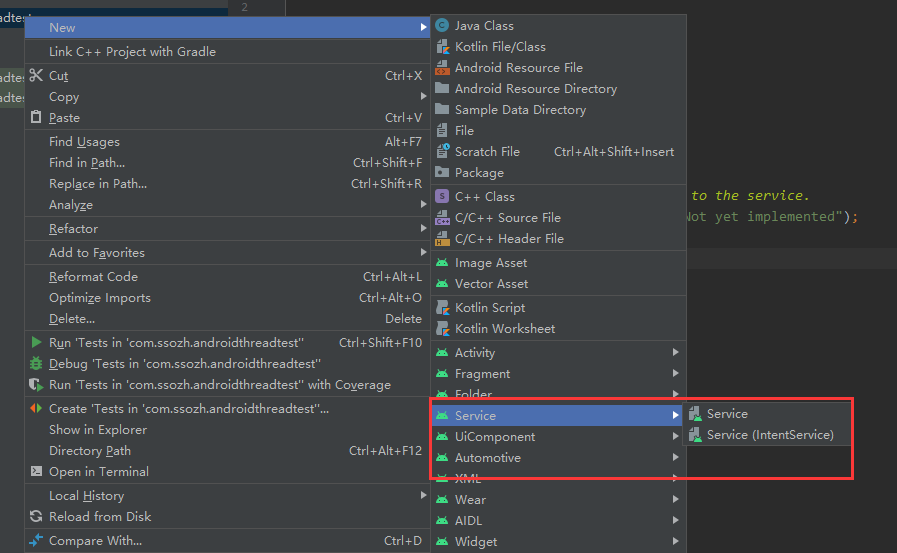Choose Replace in Path...

click(x=227, y=184)
